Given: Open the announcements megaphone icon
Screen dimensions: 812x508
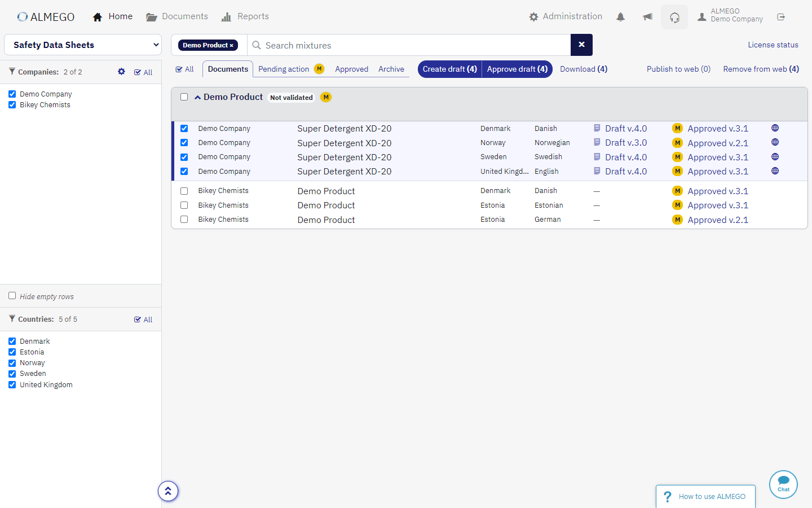Looking at the screenshot, I should (647, 17).
